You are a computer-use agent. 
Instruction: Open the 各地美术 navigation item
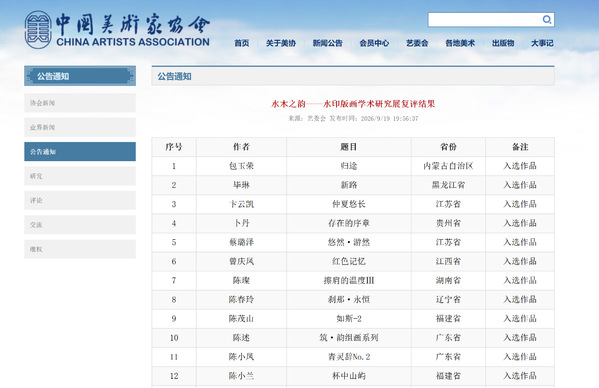tap(460, 43)
